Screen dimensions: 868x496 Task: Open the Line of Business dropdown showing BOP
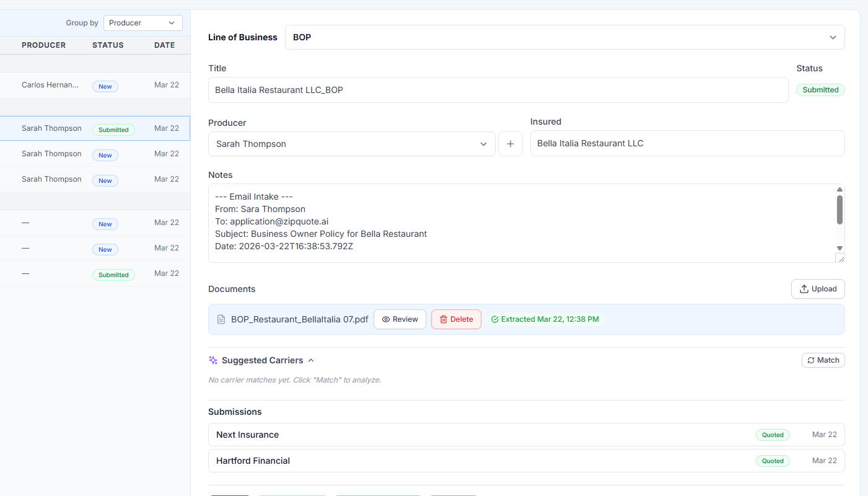[x=564, y=37]
